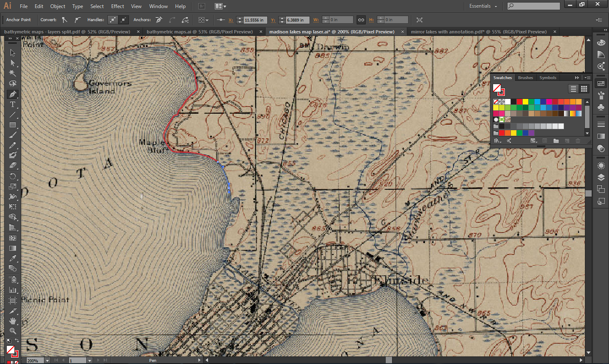Pick the Eraser tool in toolbox
This screenshot has height=364, width=609.
click(x=13, y=166)
